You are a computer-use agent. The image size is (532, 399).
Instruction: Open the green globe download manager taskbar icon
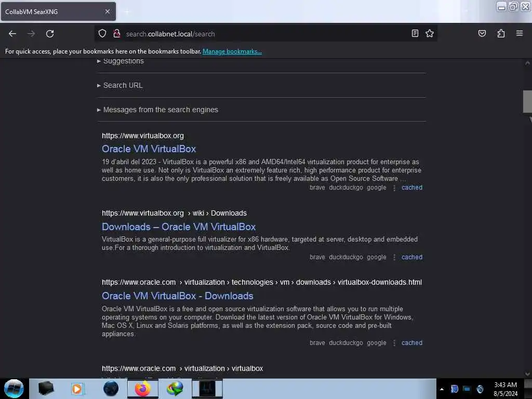click(175, 389)
